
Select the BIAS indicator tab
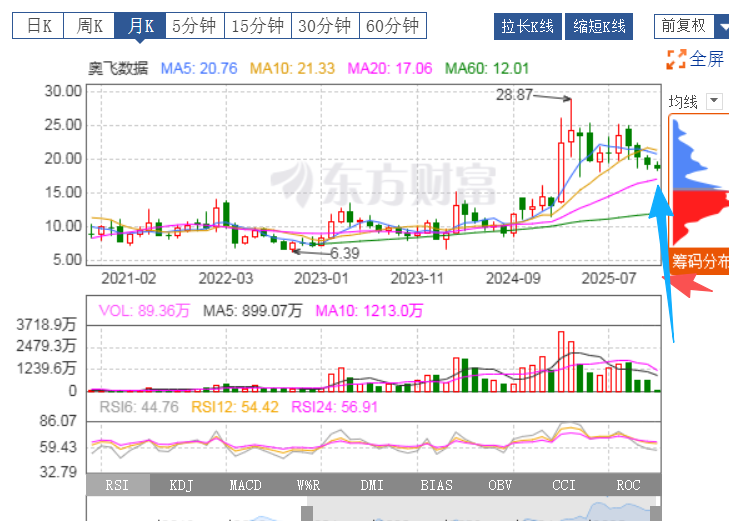point(437,485)
